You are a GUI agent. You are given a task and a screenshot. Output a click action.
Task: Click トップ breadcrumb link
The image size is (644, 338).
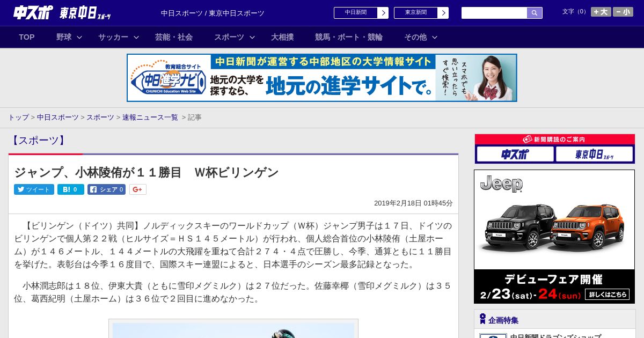(18, 117)
